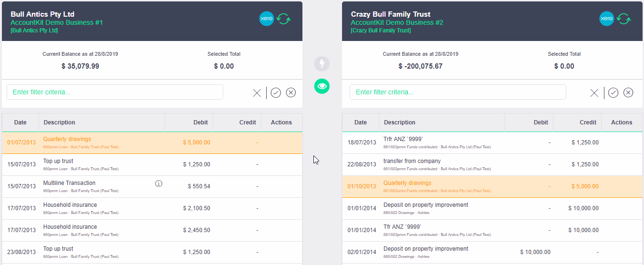644x265 pixels.
Task: Click the green sync icon for Crazy Bull Family Trust
Action: click(x=624, y=19)
